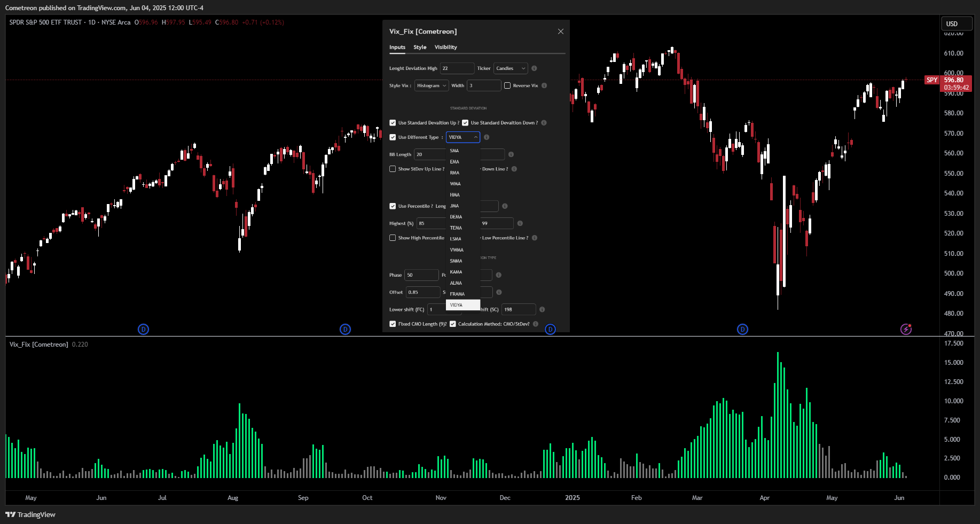Viewport: 980px width, 524px height.
Task: Uncheck the Use Percentile checkbox
Action: 393,206
